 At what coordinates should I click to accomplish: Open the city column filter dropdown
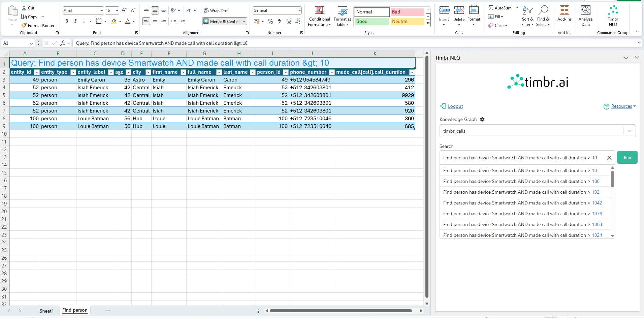pos(148,72)
